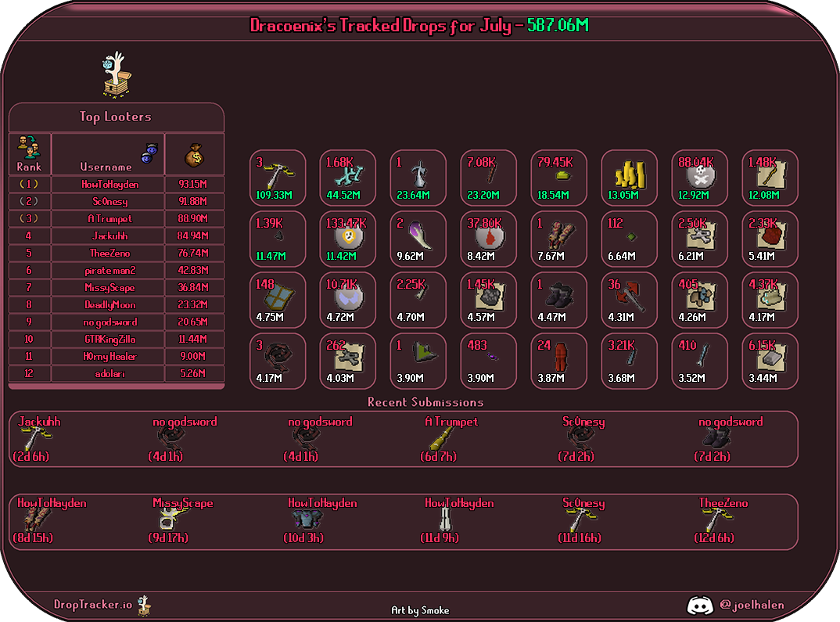Image resolution: width=840 pixels, height=622 pixels.
Task: Open Jackuhh's 2d 6h pickaxe submission
Action: pos(37,439)
